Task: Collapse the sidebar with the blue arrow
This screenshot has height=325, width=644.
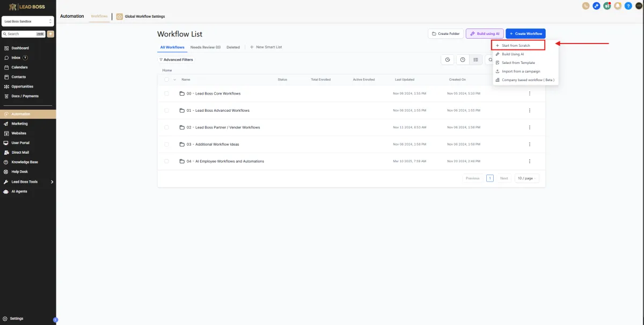Action: [x=55, y=320]
